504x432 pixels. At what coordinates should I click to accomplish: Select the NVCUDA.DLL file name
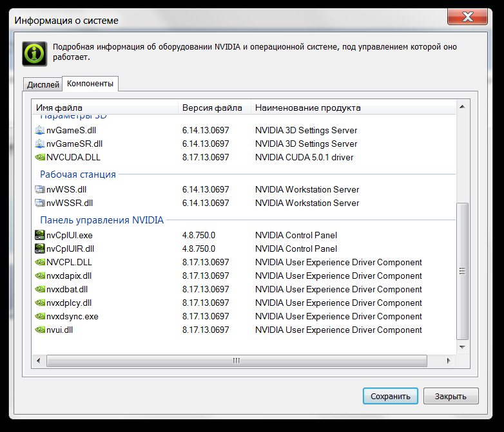pos(73,157)
